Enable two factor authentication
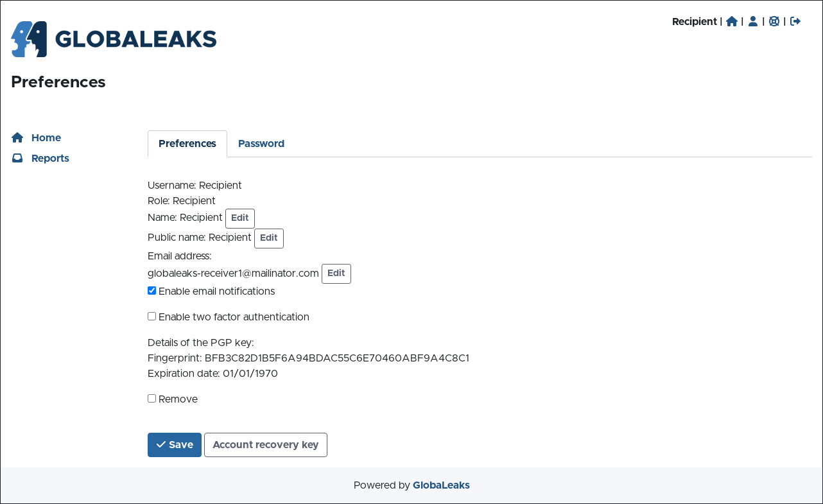Viewport: 823px width, 504px height. pos(152,317)
